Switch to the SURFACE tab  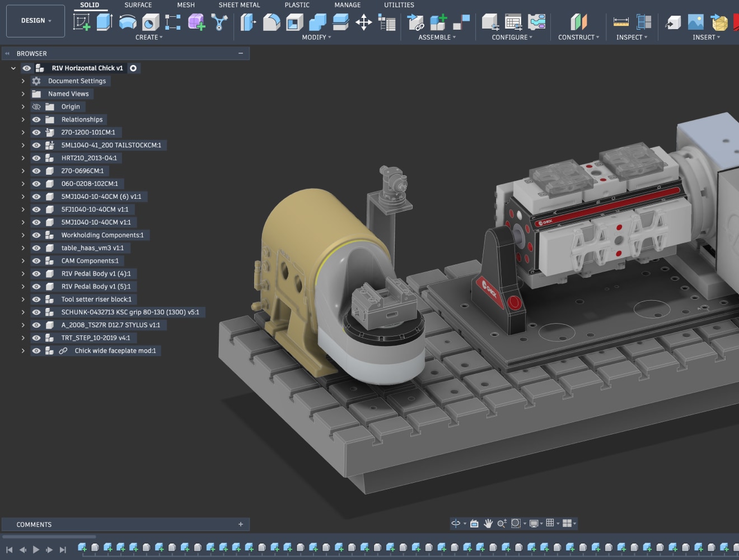(x=138, y=5)
